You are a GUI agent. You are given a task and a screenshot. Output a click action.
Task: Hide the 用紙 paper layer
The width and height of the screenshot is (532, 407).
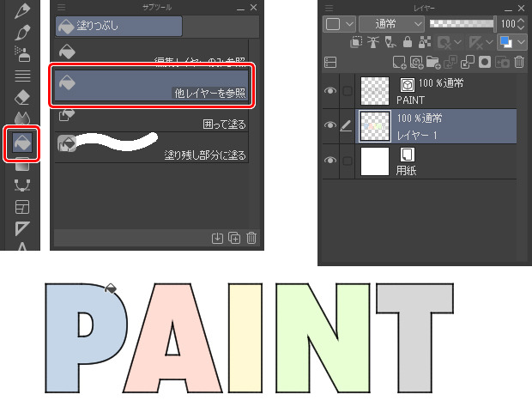click(x=330, y=161)
